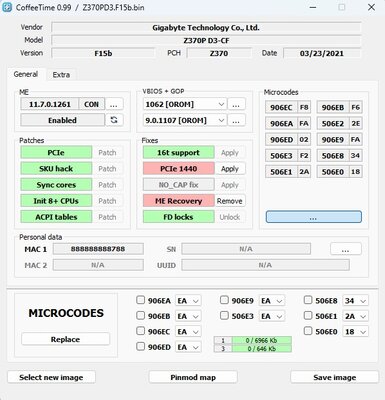The height and width of the screenshot is (400, 385).
Task: Click the Save image button
Action: [335, 377]
